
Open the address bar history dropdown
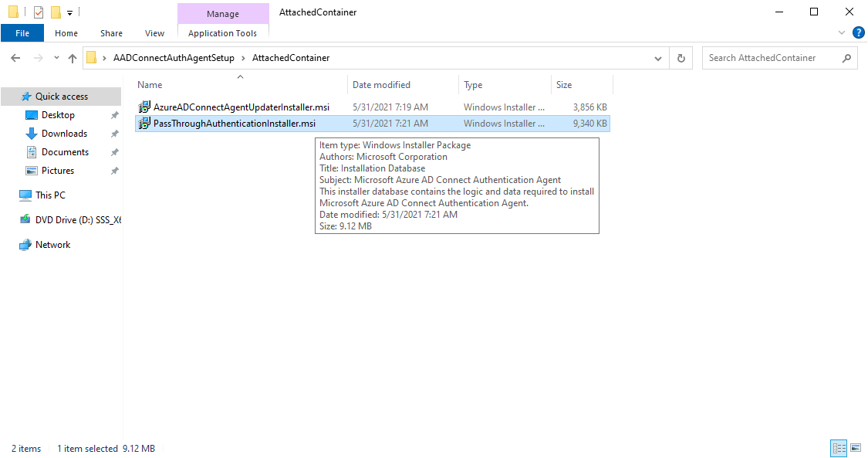click(x=657, y=58)
